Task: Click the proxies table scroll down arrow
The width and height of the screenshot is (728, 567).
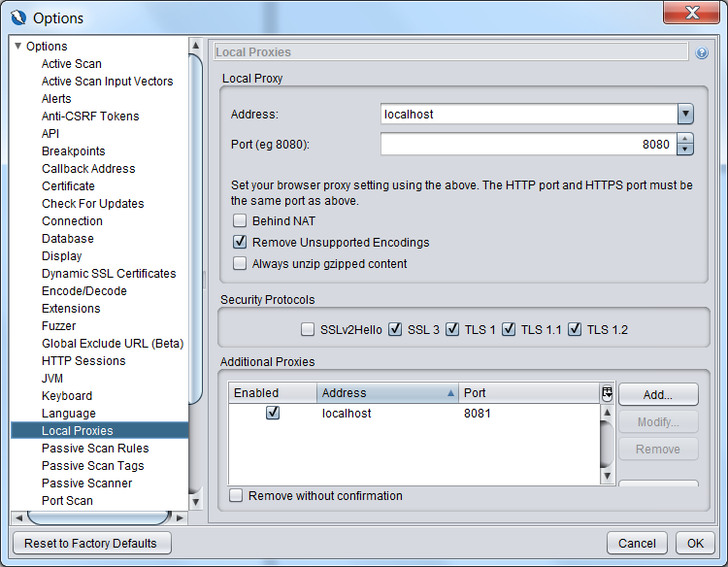Action: click(607, 476)
